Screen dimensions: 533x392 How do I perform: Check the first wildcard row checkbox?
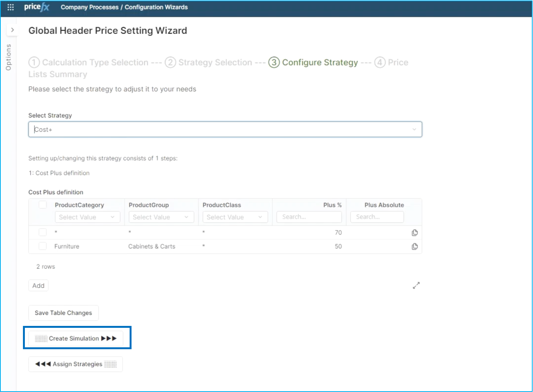pos(43,232)
